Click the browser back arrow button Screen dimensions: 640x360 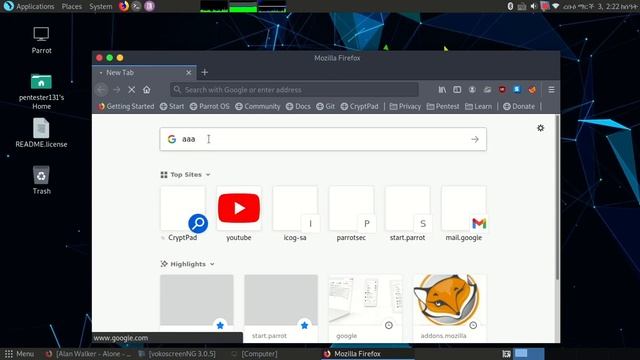click(102, 89)
